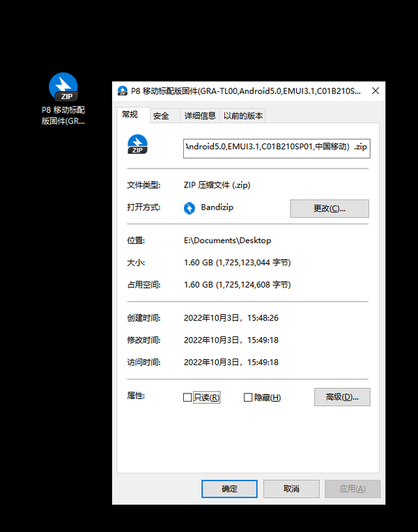Click the size value 1,725,123,044 字节
This screenshot has height=532, width=418.
tap(254, 263)
